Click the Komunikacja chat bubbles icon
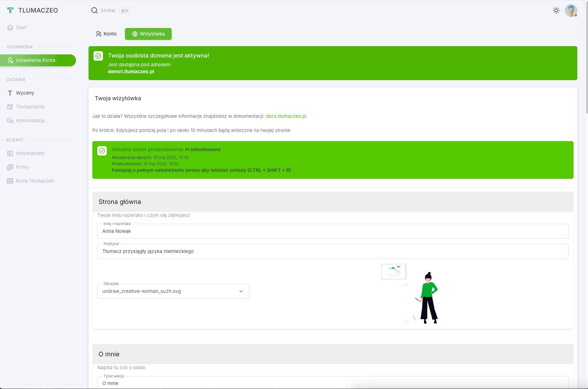 pyautogui.click(x=10, y=121)
